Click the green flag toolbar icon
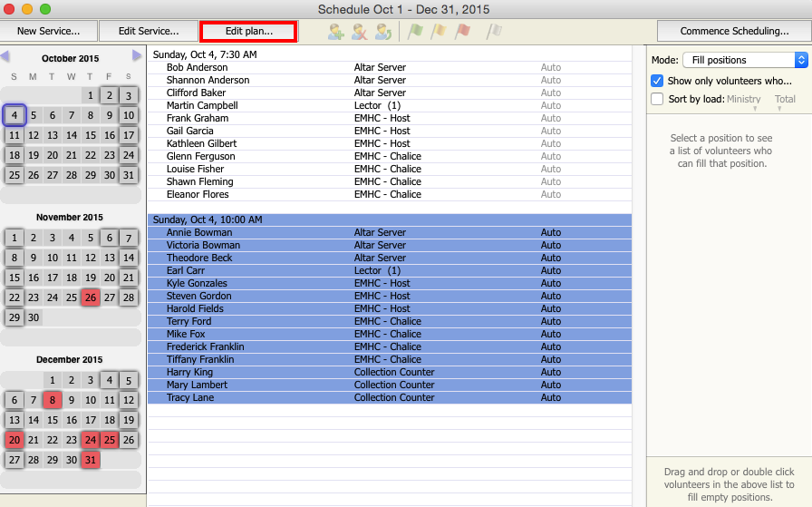Viewport: 812px width, 507px height. coord(415,31)
